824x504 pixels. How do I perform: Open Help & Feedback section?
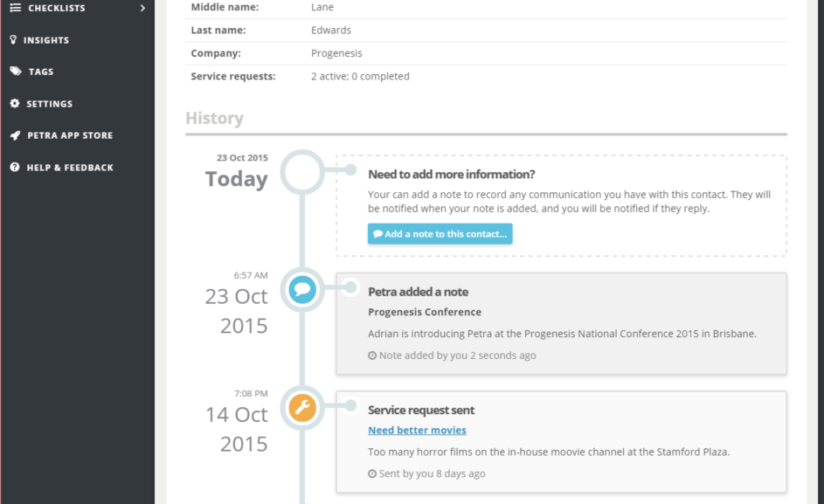[70, 167]
